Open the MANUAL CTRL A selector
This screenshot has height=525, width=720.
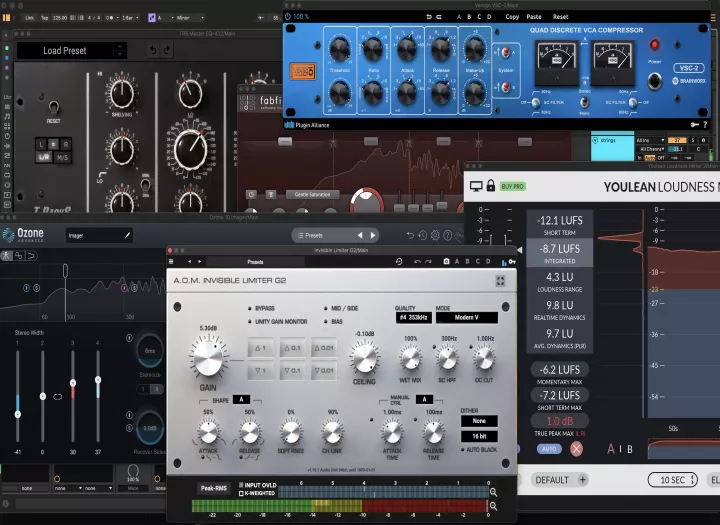424,399
